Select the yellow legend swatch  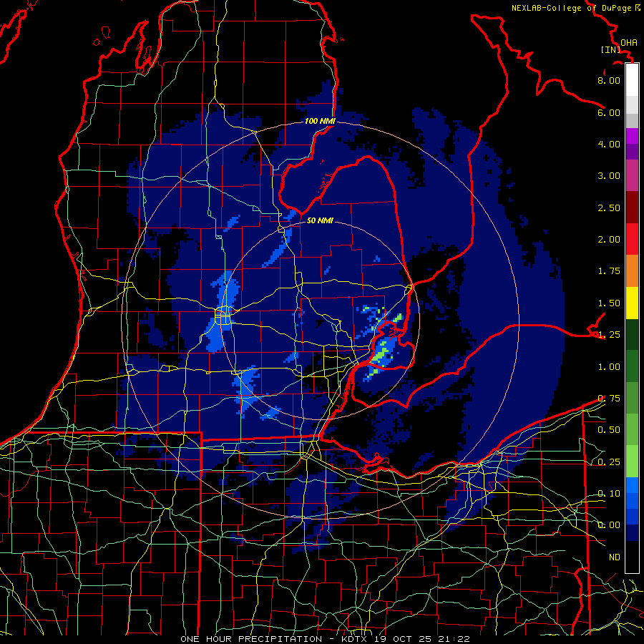click(632, 303)
